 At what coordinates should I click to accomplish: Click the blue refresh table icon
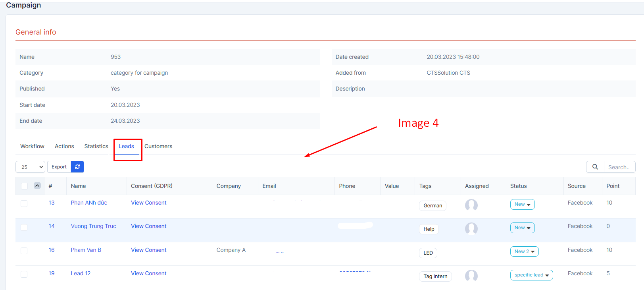(77, 167)
